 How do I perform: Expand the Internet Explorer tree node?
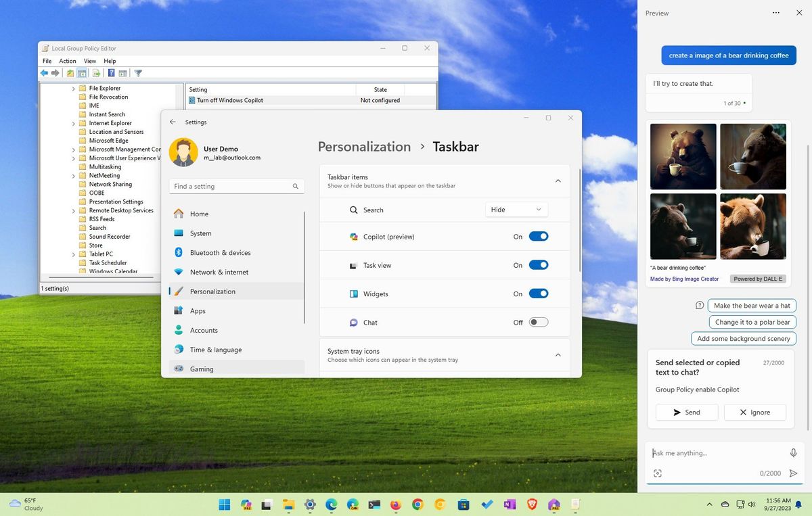click(x=74, y=122)
